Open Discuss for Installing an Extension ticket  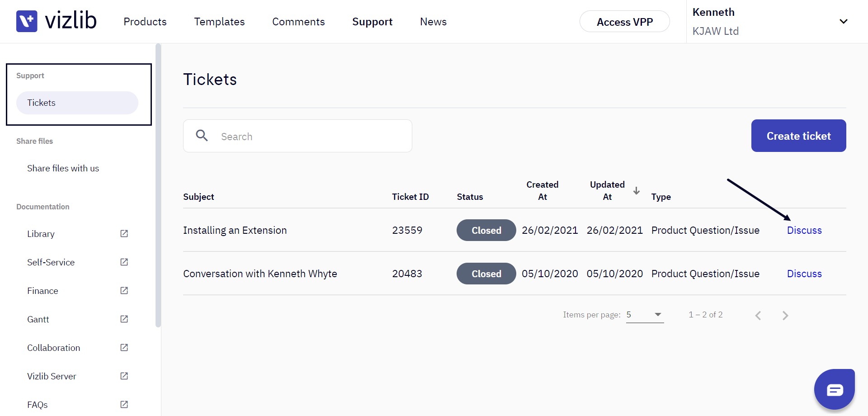[804, 230]
